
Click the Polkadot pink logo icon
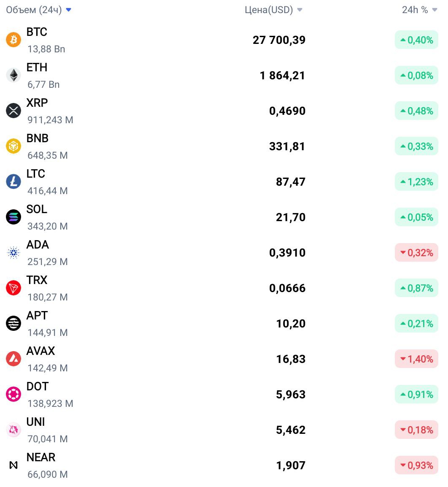tap(13, 394)
